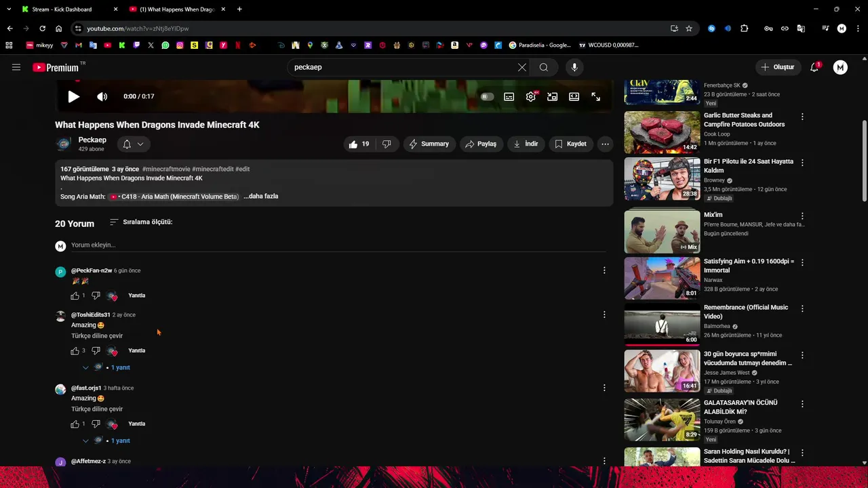Viewport: 868px width, 488px height.
Task: Open the Oluştur create button
Action: click(777, 67)
